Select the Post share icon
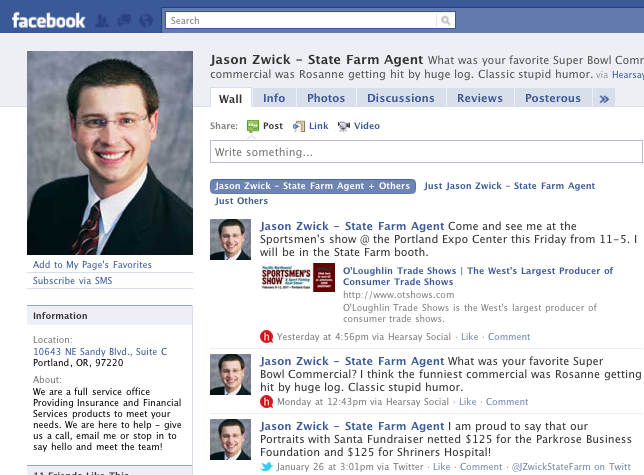The height and width of the screenshot is (475, 644). [x=253, y=126]
